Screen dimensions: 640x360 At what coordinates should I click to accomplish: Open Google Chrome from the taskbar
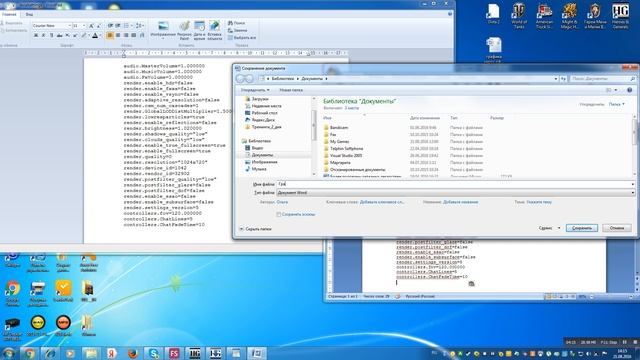(x=29, y=353)
